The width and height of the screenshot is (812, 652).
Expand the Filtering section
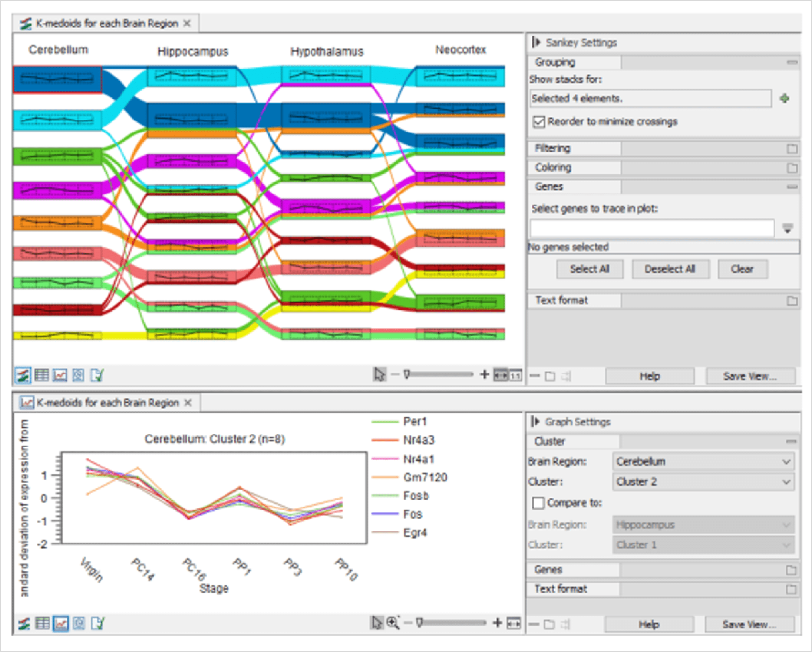tap(792, 148)
